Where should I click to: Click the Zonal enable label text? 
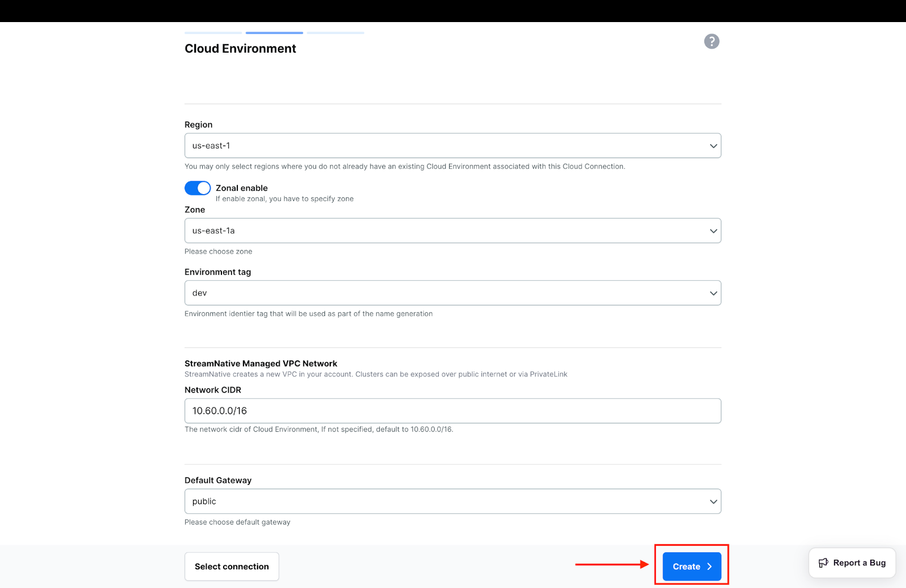tap(242, 188)
